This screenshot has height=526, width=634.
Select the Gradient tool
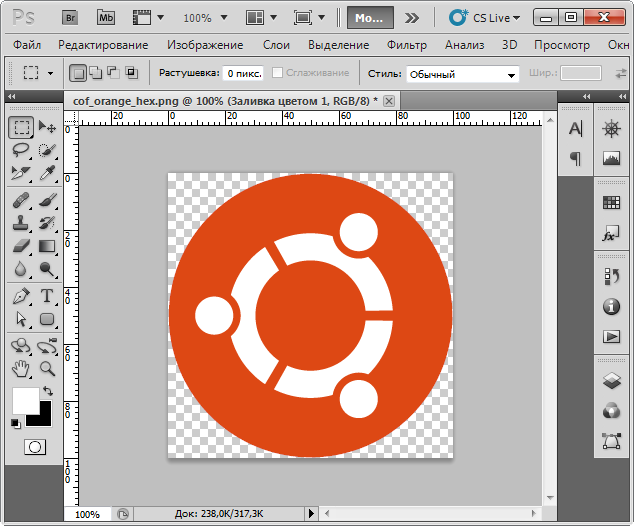[47, 246]
